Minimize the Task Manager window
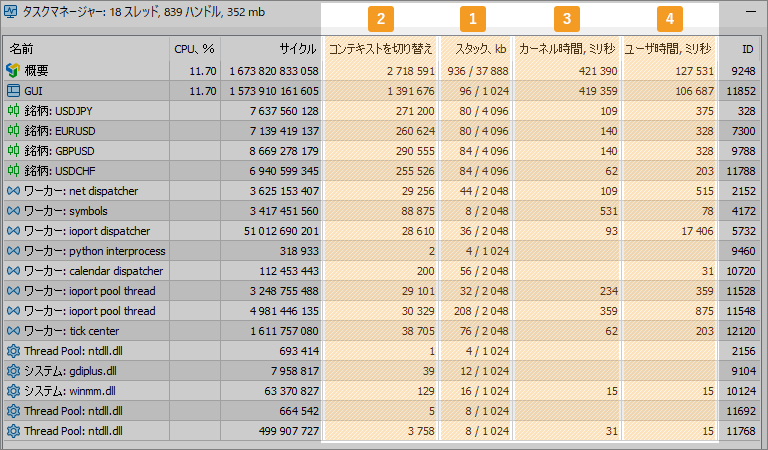768x450 pixels. (x=751, y=11)
